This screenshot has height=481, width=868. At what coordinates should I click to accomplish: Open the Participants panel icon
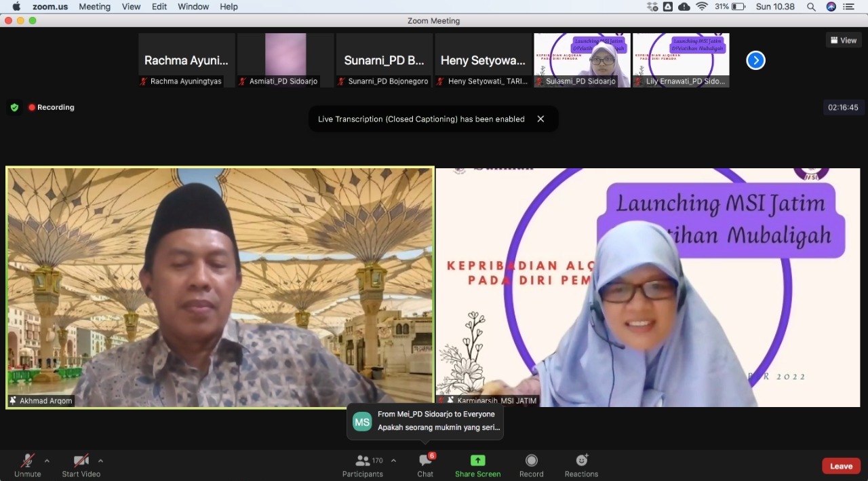tap(363, 461)
